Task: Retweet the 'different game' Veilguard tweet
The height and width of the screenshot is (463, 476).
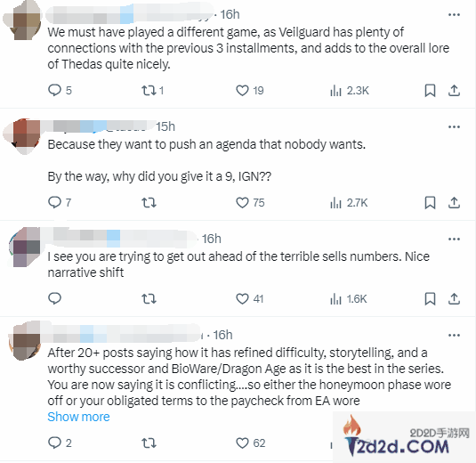Action: coord(153,90)
